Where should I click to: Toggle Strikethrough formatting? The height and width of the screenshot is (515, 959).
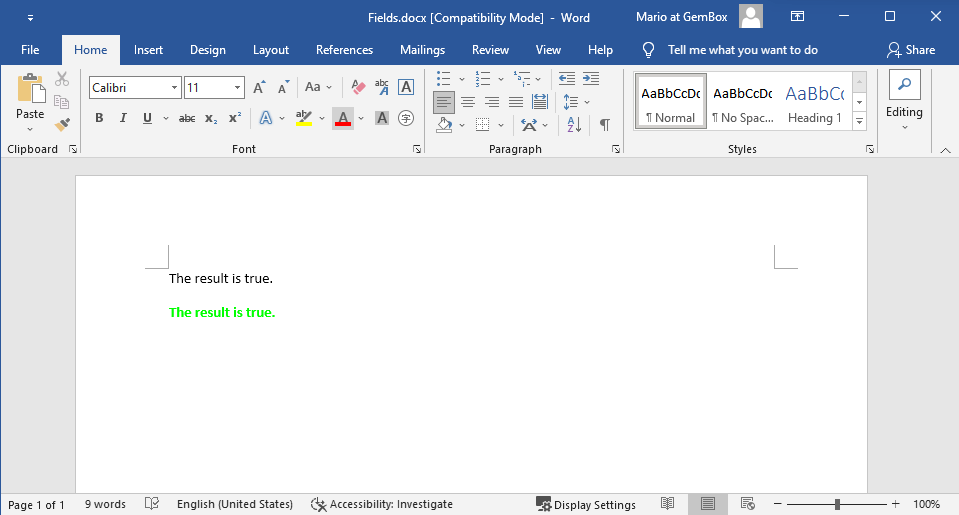[187, 118]
